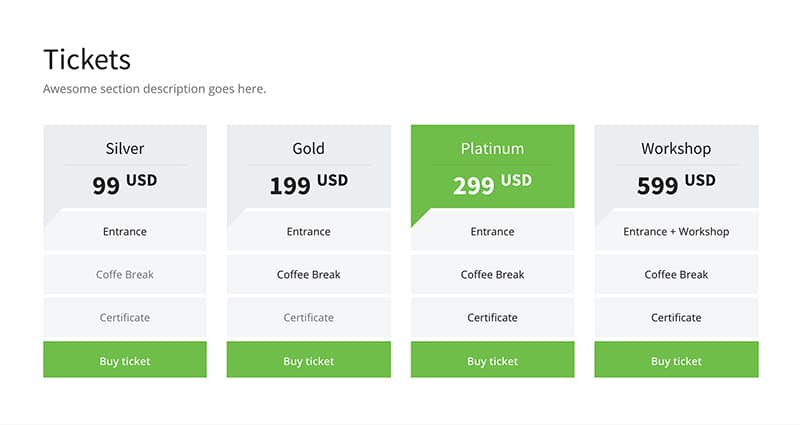This screenshot has height=425, width=800.
Task: Click the Awesome section description text
Action: pos(155,89)
